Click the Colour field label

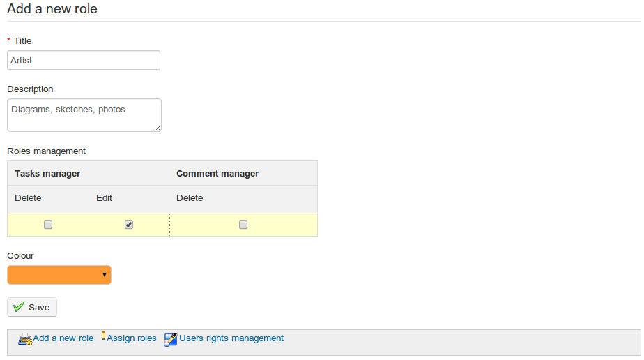coord(20,256)
